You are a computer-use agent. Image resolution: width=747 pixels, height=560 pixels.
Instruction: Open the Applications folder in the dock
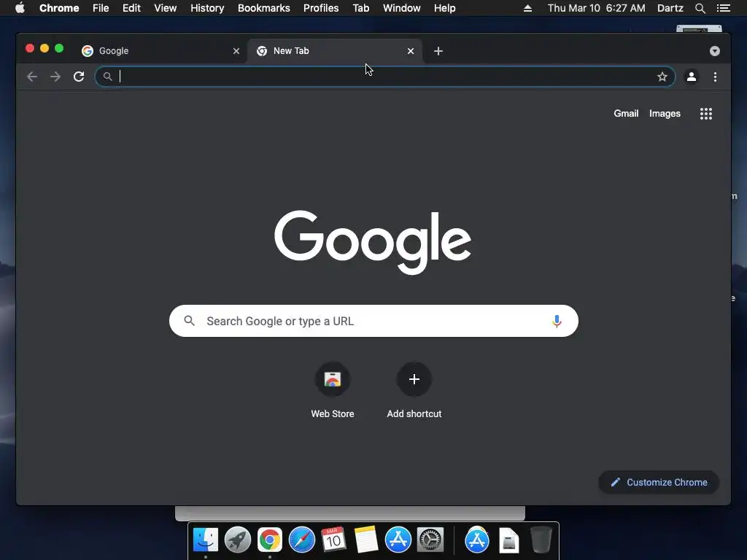477,540
